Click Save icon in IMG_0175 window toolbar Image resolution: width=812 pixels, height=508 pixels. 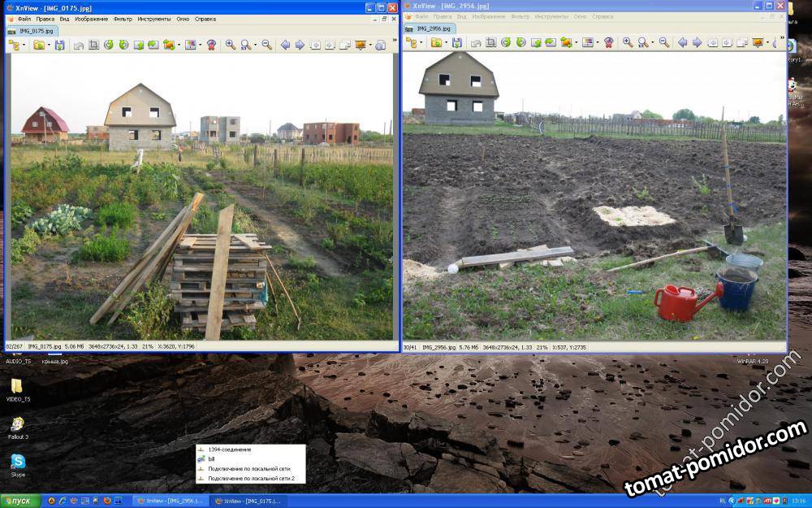click(60, 45)
